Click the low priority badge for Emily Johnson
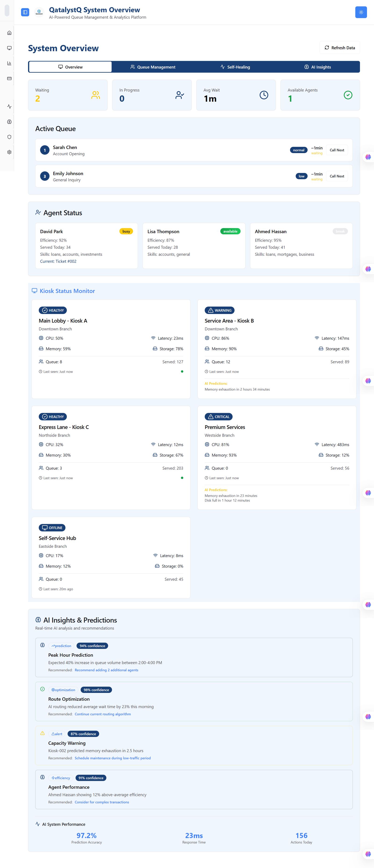Image resolution: width=374 pixels, height=868 pixels. (x=302, y=176)
